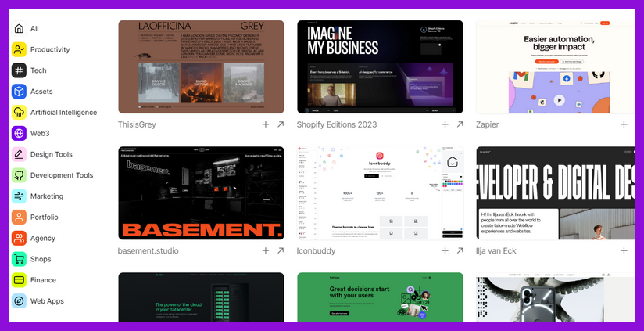Click the Artificial Intelligence brain icon
This screenshot has height=331, width=644.
point(19,112)
